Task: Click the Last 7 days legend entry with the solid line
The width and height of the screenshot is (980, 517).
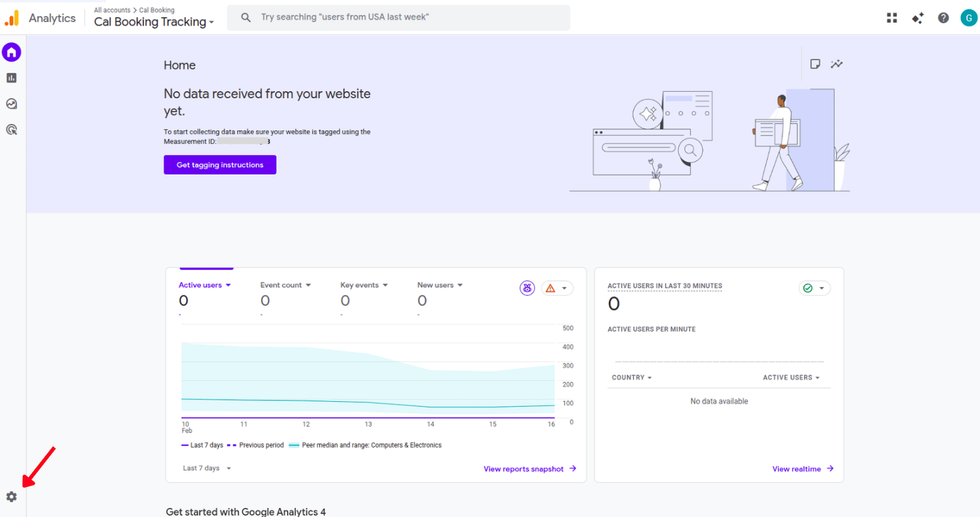Action: coord(203,445)
